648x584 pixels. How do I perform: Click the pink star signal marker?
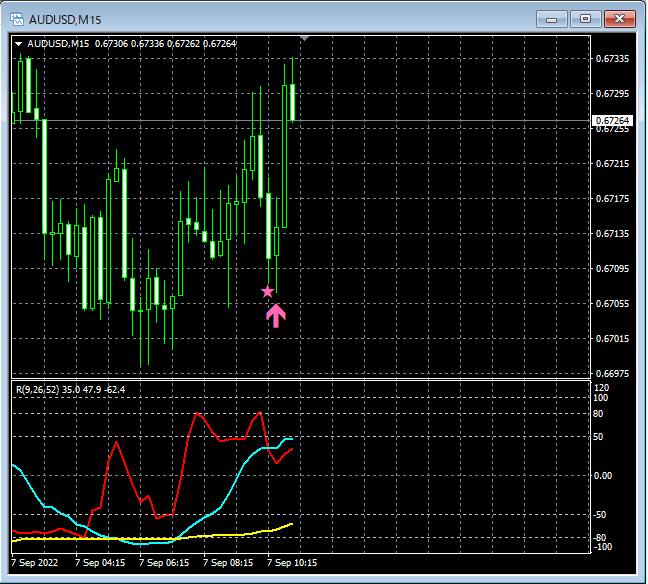pyautogui.click(x=268, y=291)
